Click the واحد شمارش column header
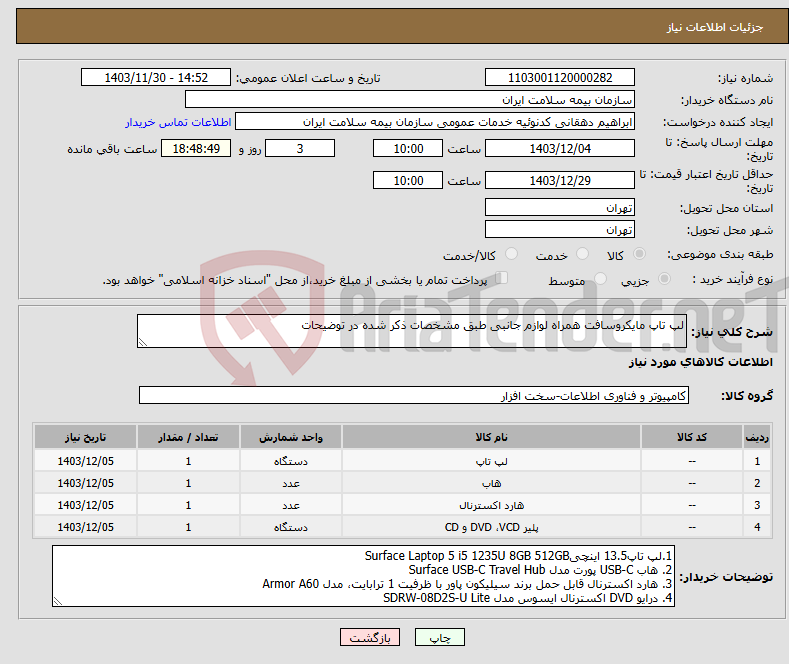Screen dimensions: 789x664 click(291, 437)
